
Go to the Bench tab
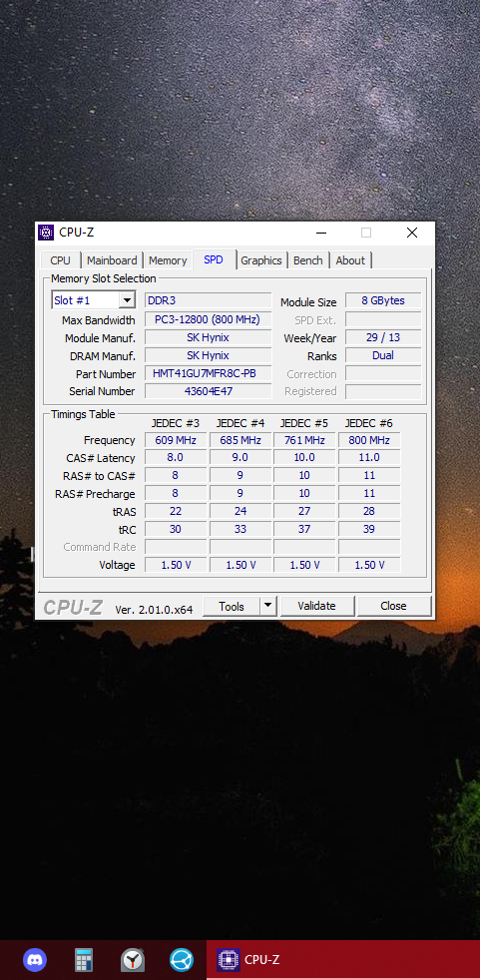point(308,260)
